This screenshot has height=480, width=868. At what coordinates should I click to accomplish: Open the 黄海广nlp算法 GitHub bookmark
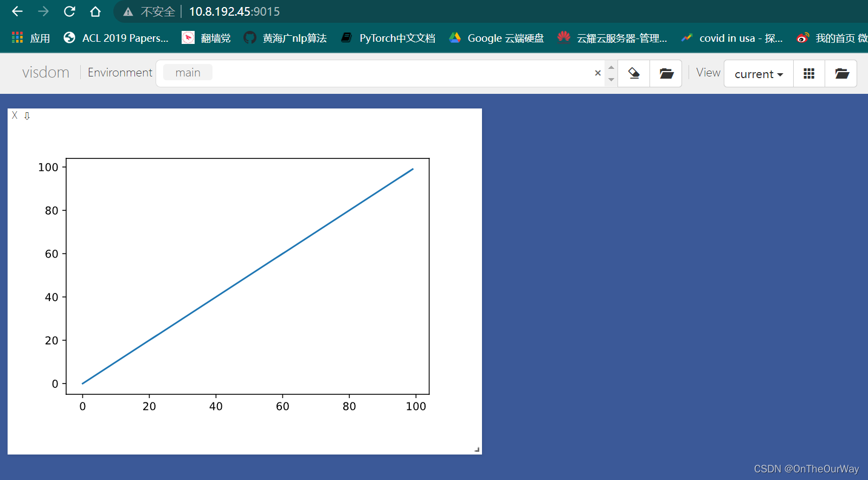[x=285, y=38]
